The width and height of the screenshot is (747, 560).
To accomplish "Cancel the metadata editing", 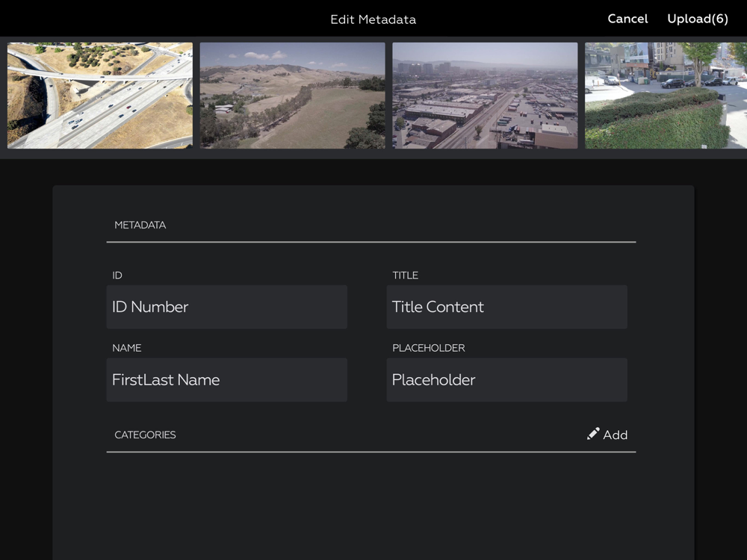I will [627, 19].
